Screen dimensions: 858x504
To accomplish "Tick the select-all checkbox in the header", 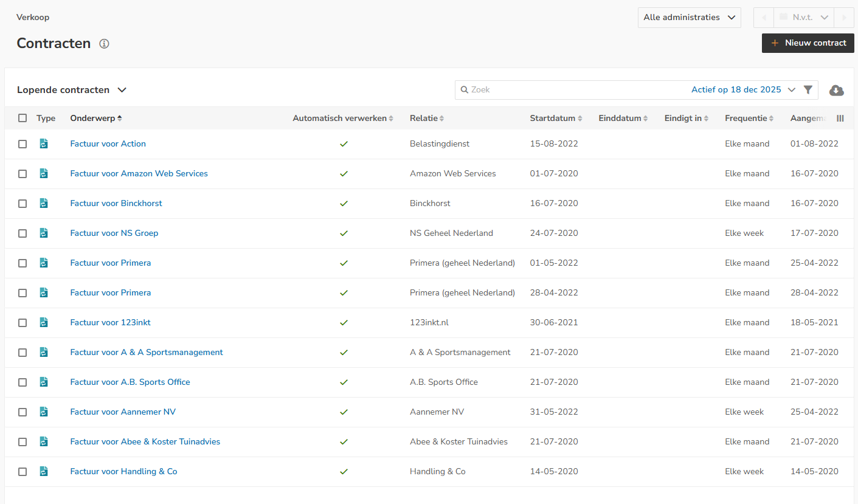I will 22,119.
